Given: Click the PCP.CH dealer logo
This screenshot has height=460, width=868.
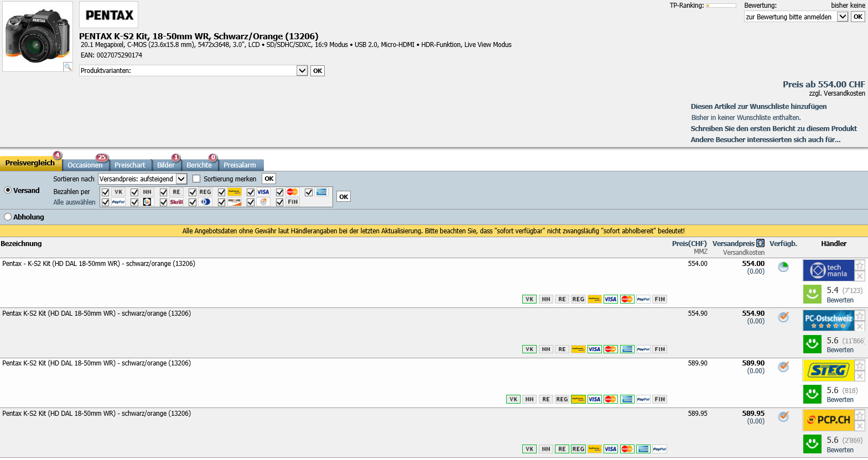Looking at the screenshot, I should click(828, 420).
